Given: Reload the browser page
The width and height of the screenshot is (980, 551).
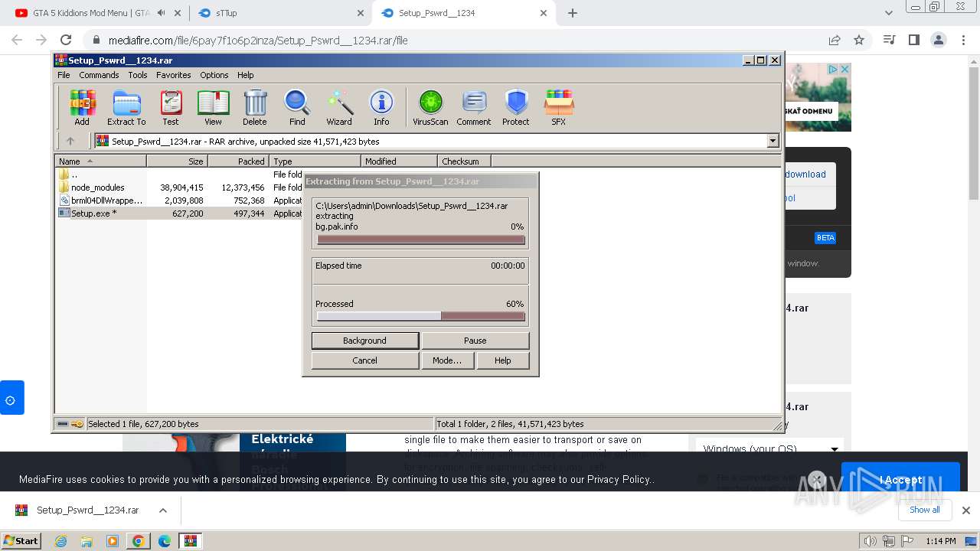Looking at the screenshot, I should [66, 40].
